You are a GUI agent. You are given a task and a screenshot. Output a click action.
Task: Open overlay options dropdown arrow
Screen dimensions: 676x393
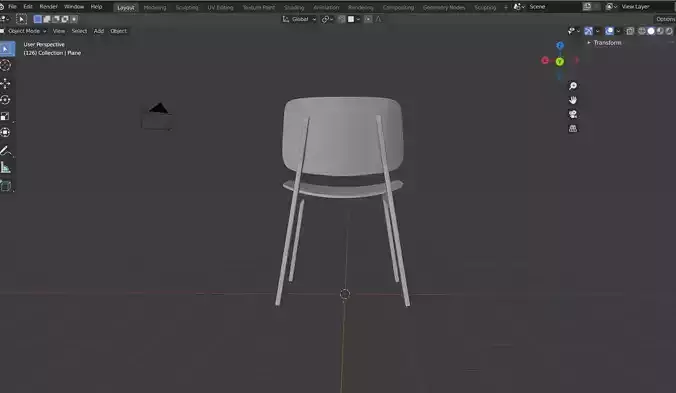pyautogui.click(x=618, y=31)
